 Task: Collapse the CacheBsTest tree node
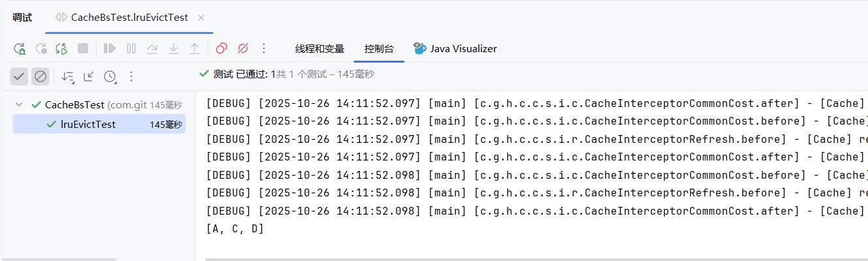(19, 104)
